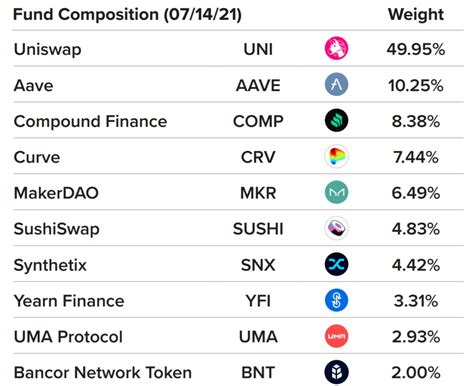Screen dimensions: 474x386
Task: Click the Bancor Network Token icon
Action: [x=336, y=372]
